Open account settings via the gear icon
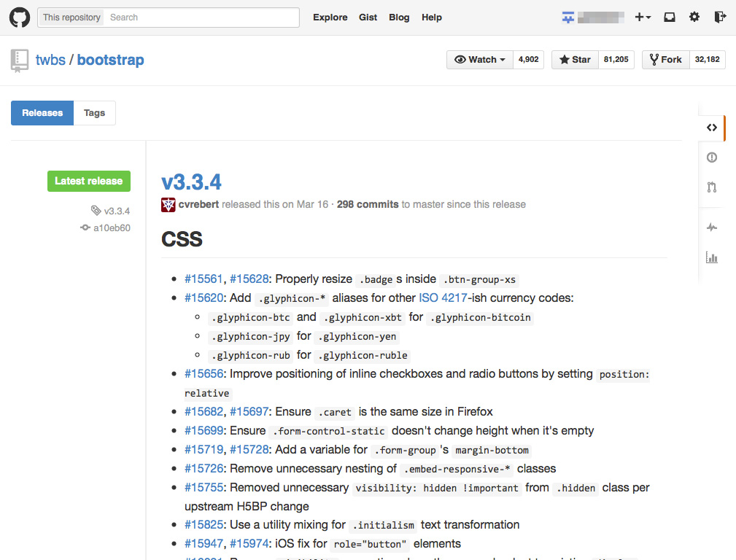Image resolution: width=736 pixels, height=560 pixels. (694, 16)
